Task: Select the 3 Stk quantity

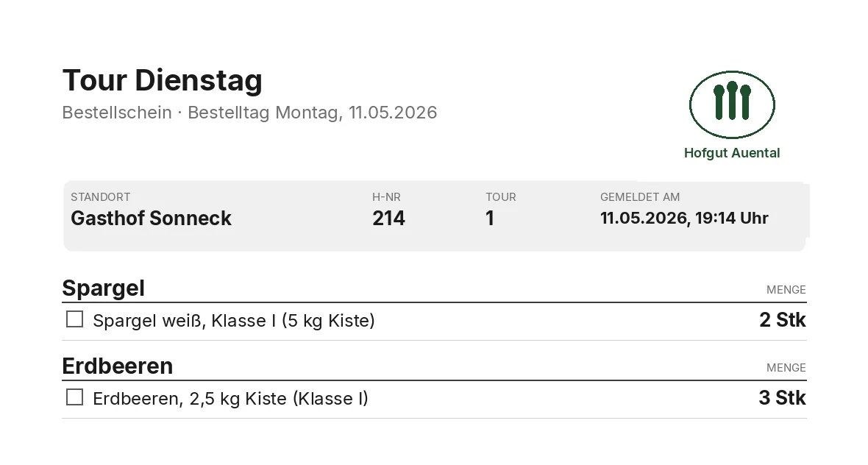Action: [x=783, y=398]
